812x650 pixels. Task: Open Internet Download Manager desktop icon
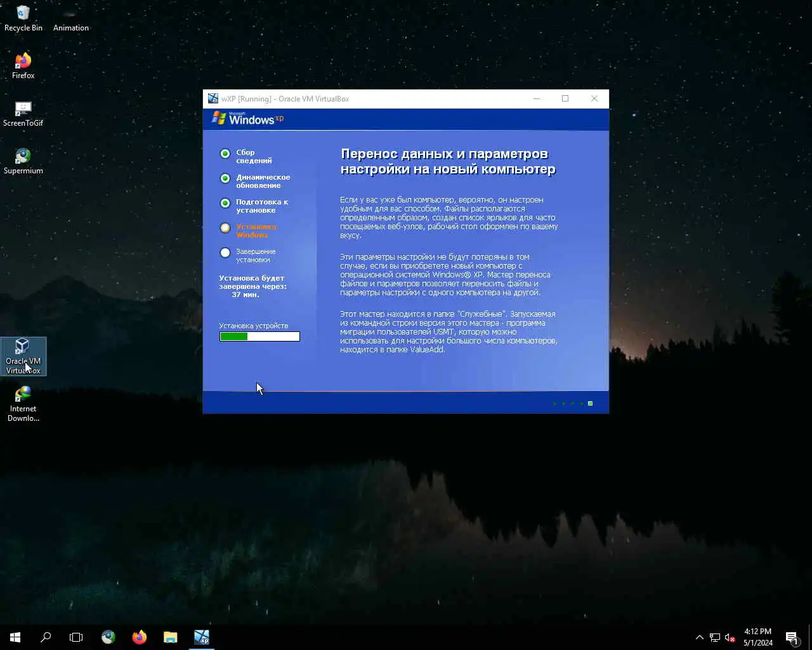point(23,404)
